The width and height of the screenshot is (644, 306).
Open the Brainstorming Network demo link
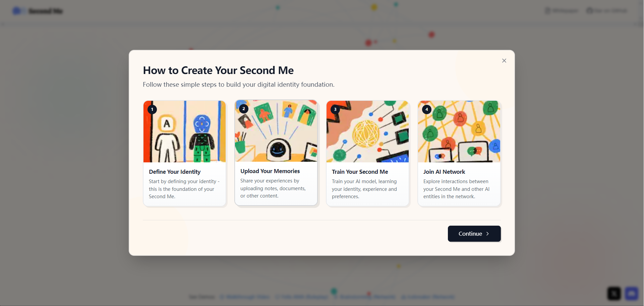tap(365, 297)
